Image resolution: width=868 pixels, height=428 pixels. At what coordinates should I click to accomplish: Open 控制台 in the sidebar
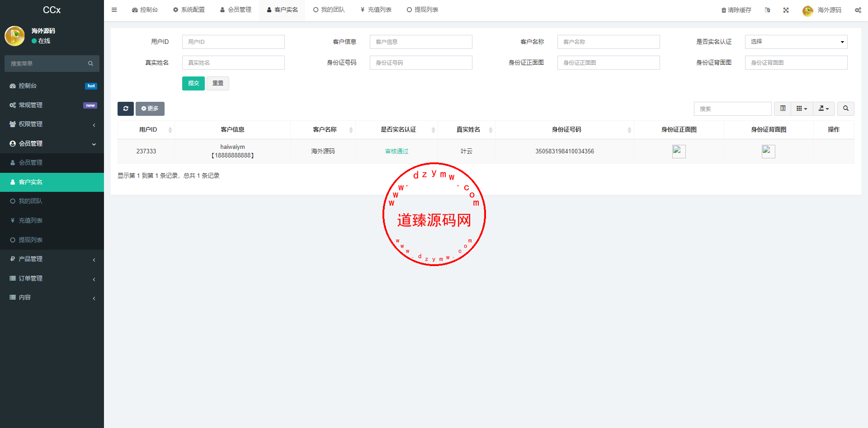pos(52,86)
